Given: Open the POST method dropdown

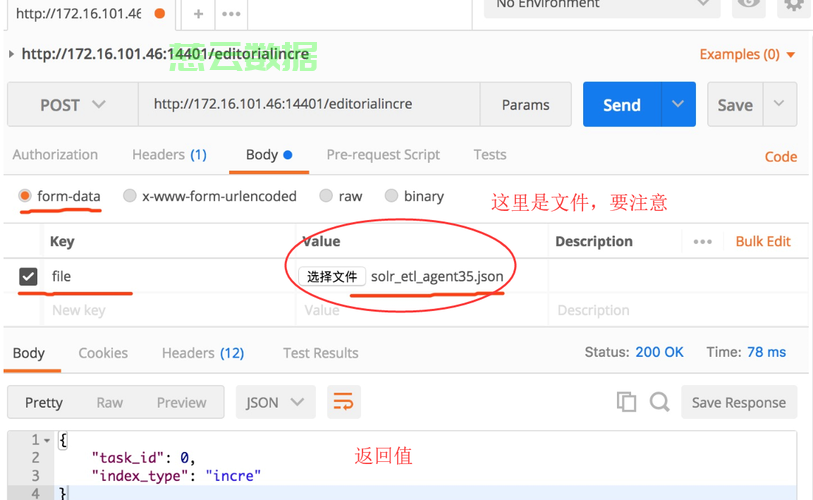Looking at the screenshot, I should 73,104.
